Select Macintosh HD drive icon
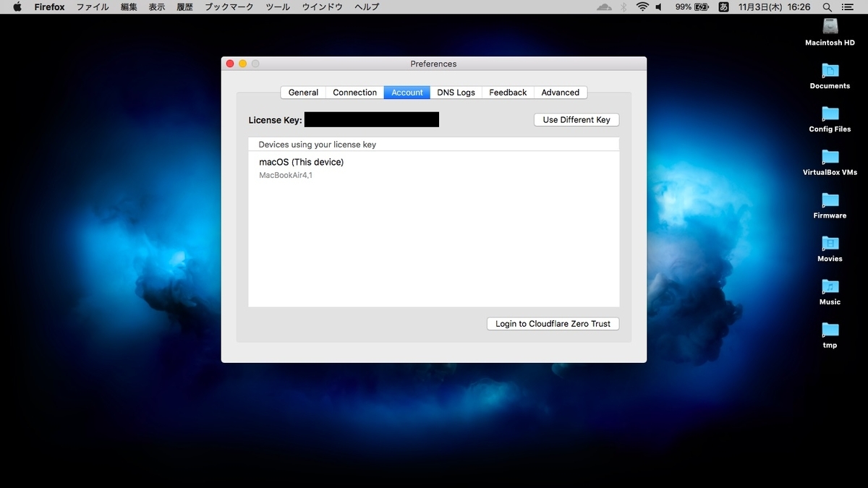Image resolution: width=868 pixels, height=488 pixels. point(830,26)
